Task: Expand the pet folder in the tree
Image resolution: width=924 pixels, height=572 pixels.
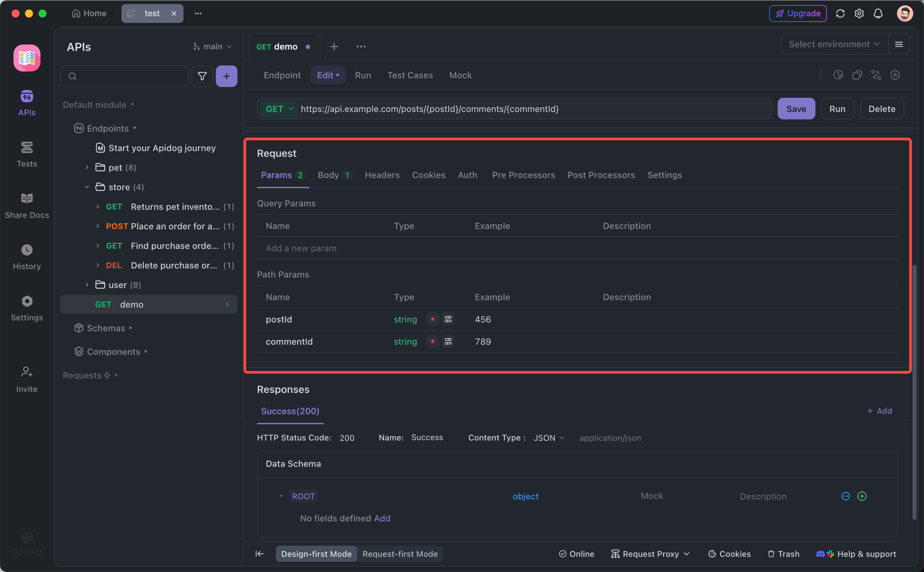Action: tap(87, 168)
